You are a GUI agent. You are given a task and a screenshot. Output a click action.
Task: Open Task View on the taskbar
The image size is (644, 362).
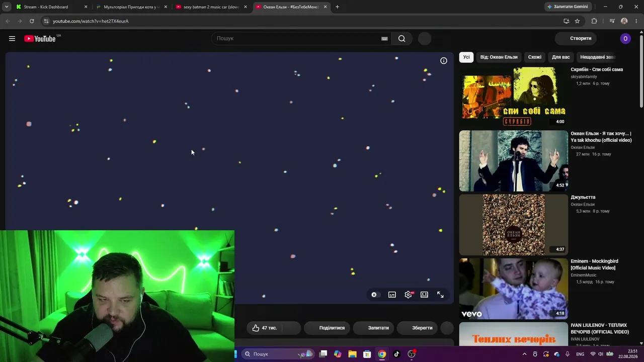point(324,354)
